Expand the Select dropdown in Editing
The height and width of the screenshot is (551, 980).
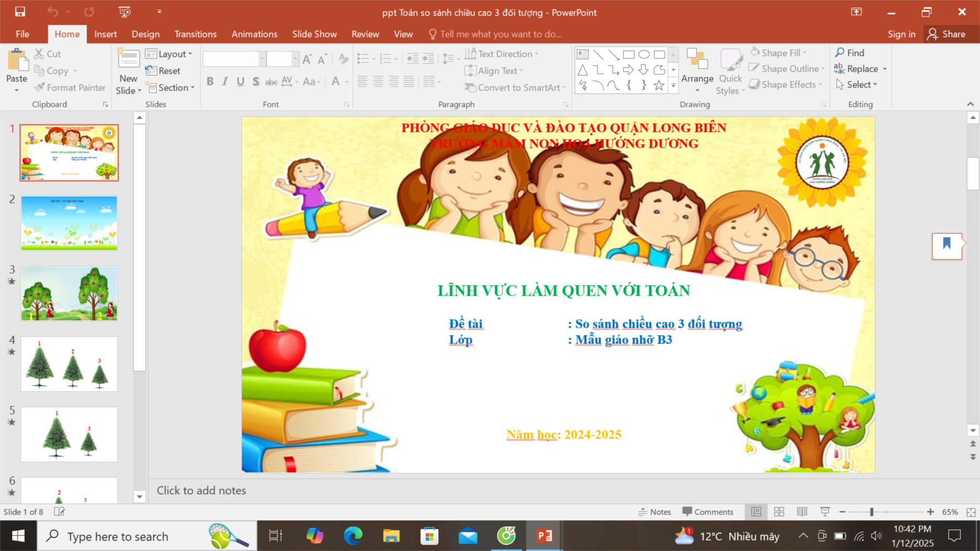point(856,85)
